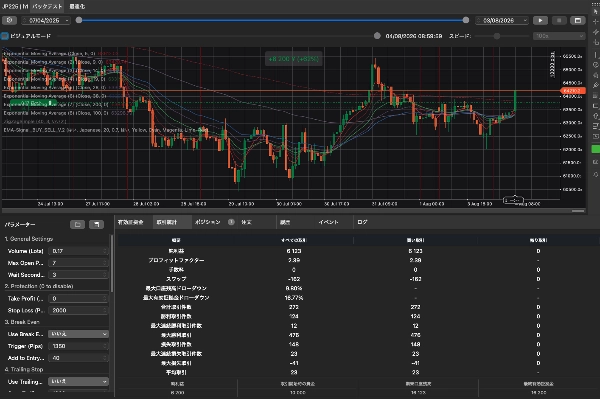Click the プロフィットファクター row label
Screen dimensions: 600x399
point(176,260)
